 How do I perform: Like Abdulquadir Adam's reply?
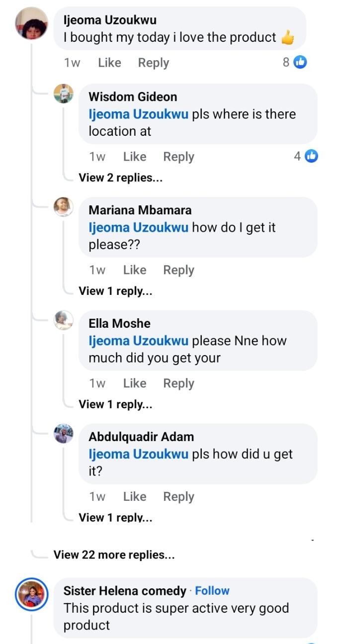coord(135,497)
